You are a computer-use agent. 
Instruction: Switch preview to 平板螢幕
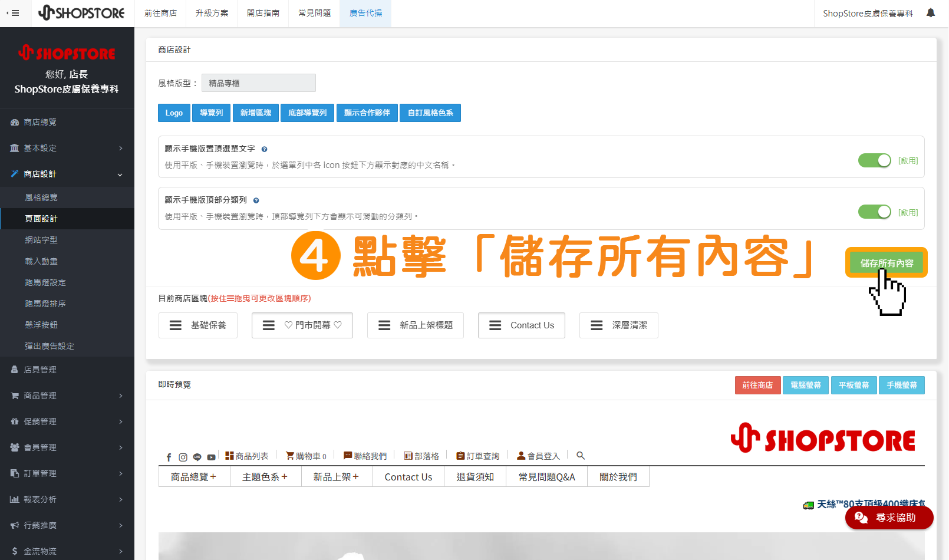coord(854,385)
